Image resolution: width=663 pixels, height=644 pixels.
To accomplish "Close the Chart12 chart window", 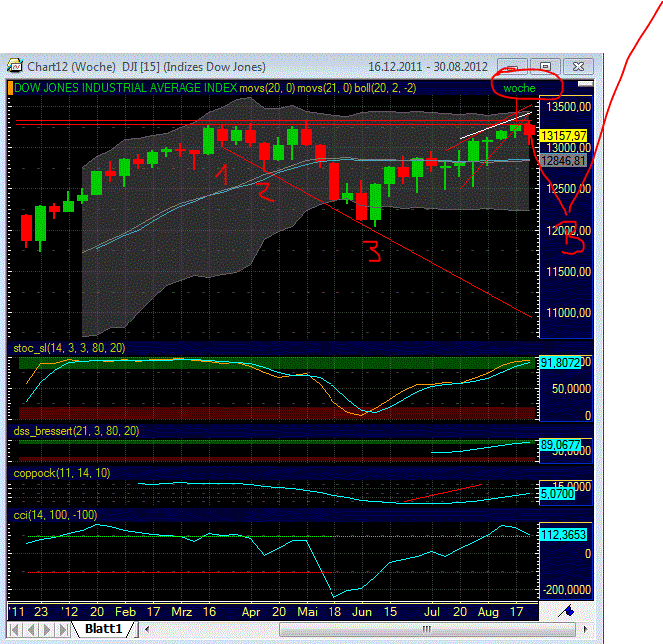I will point(578,66).
